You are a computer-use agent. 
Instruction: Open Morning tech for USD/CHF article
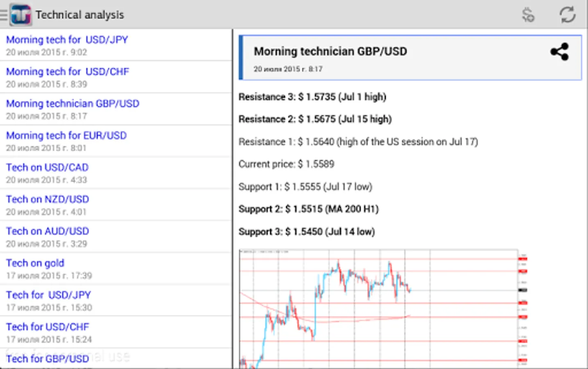(68, 72)
